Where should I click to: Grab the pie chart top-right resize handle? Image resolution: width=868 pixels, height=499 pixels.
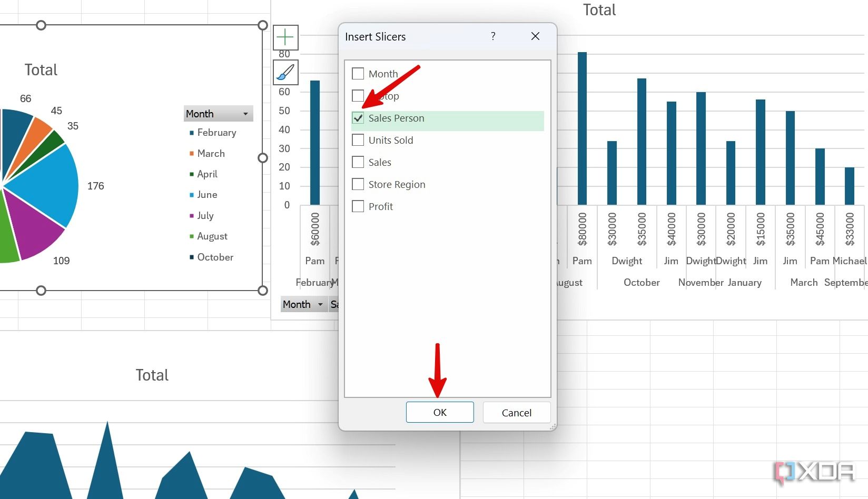263,25
